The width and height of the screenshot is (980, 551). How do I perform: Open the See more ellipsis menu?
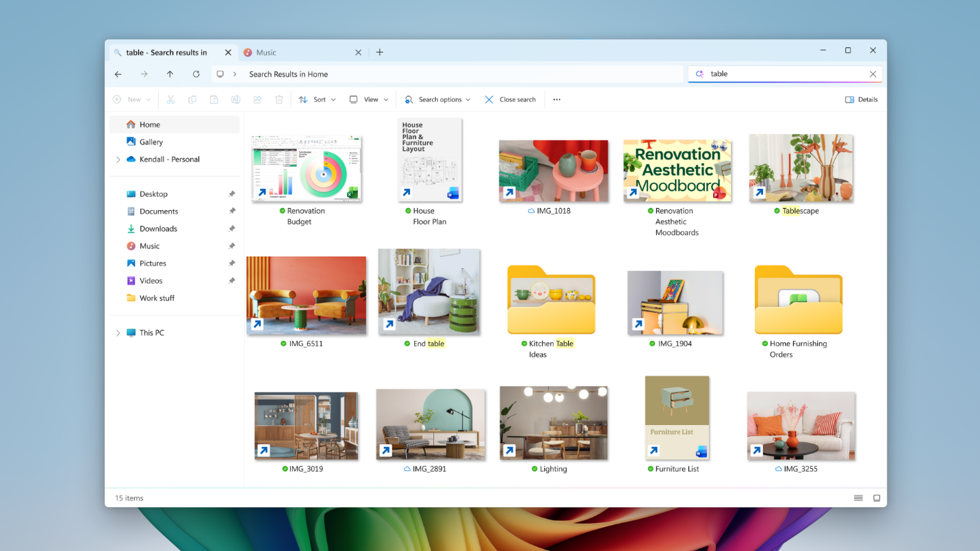pos(556,99)
